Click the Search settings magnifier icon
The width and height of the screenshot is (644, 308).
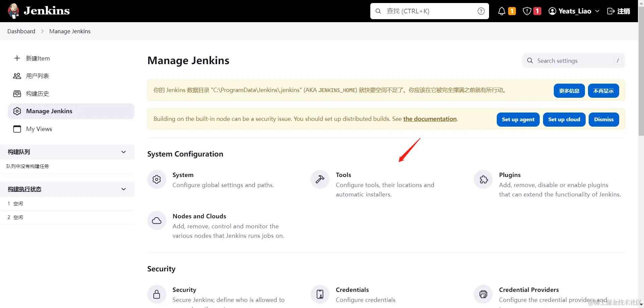tap(530, 60)
